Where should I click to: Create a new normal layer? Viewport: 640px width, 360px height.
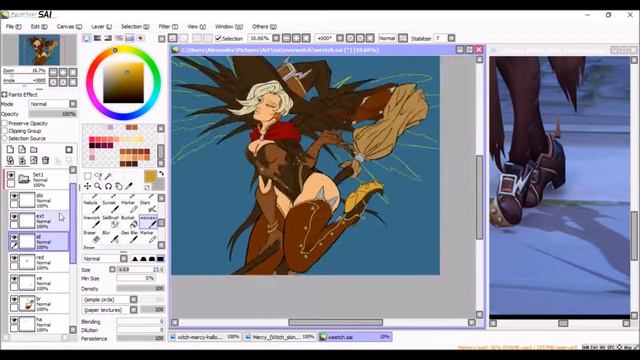[x=11, y=150]
